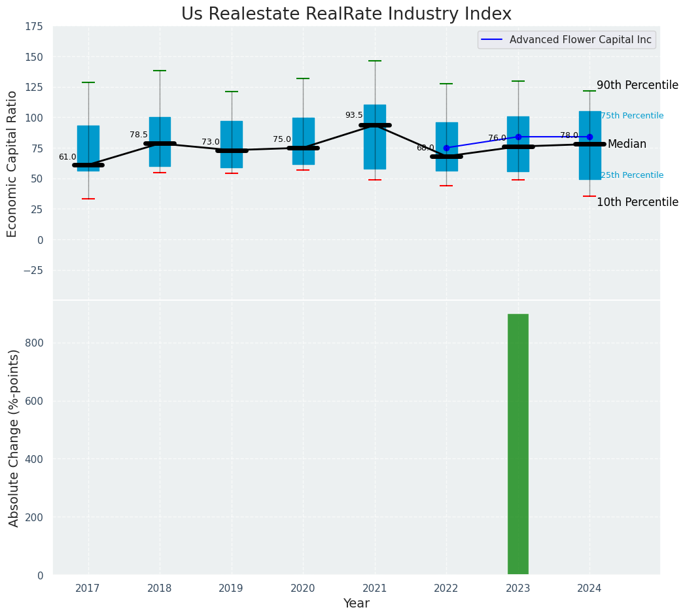This screenshot has width=685, height=616.
Task: Click the 25th Percentile annotation
Action: pos(631,176)
